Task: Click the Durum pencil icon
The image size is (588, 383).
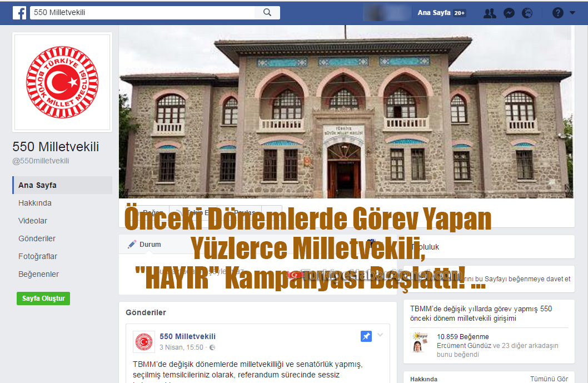Action: coord(132,244)
